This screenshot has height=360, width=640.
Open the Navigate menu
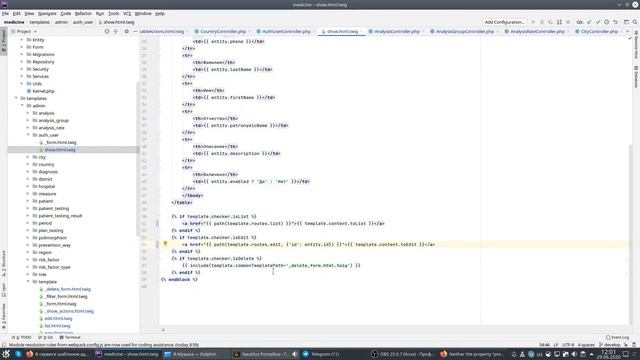pos(47,13)
